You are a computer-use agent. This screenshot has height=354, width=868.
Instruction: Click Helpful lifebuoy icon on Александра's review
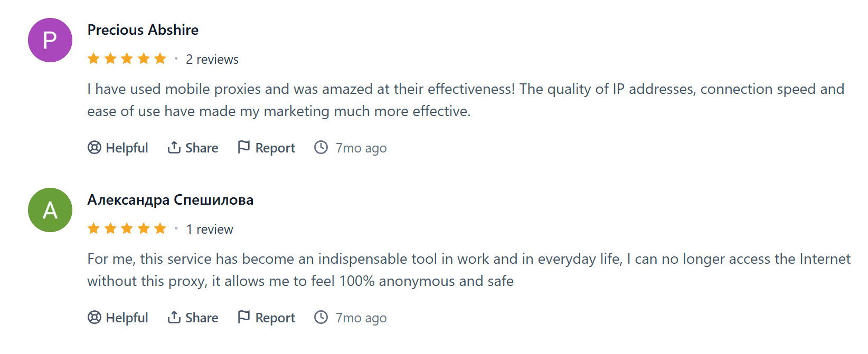pyautogui.click(x=95, y=318)
